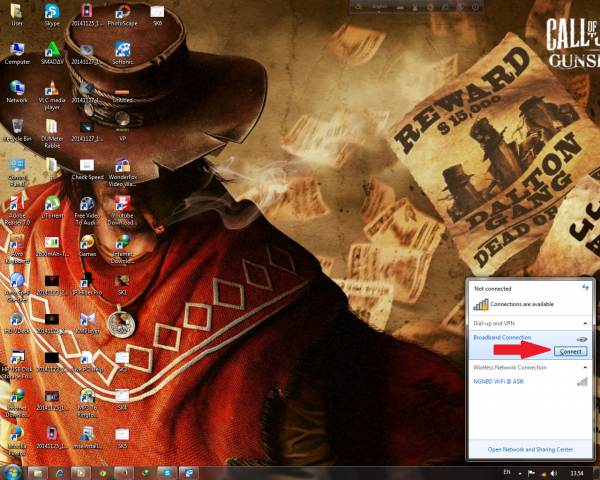Click the Connect button
This screenshot has width=600, height=480.
(x=571, y=351)
